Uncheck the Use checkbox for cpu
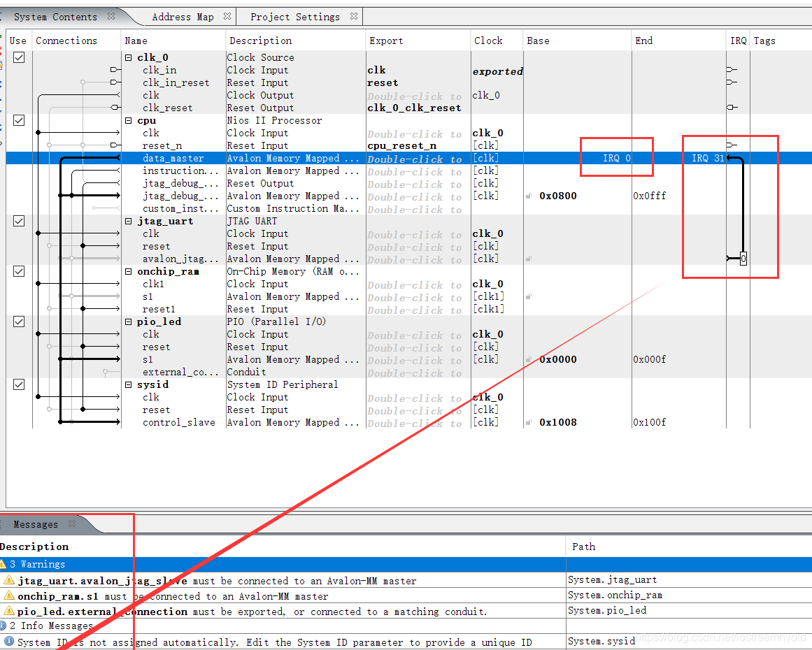The image size is (812, 650). point(19,121)
